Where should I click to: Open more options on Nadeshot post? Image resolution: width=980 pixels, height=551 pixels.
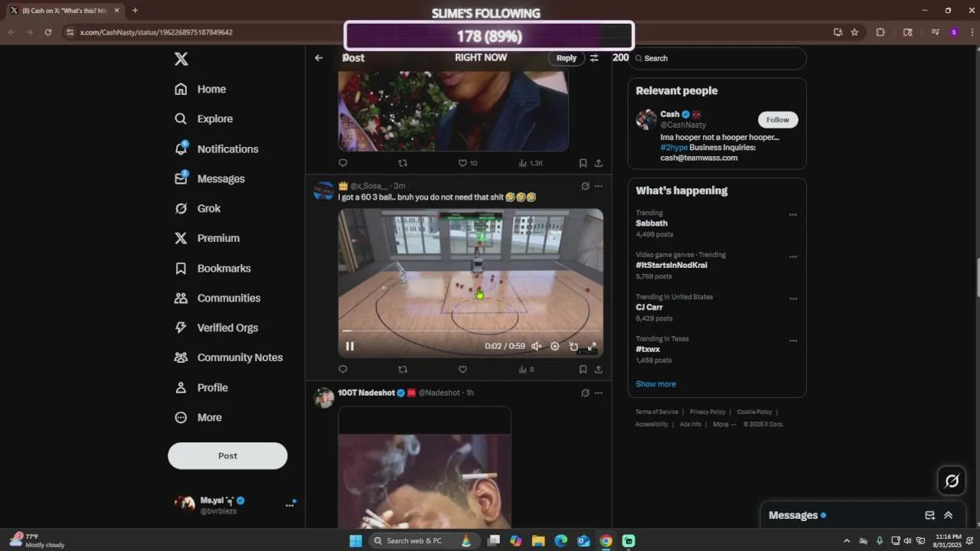pyautogui.click(x=599, y=393)
